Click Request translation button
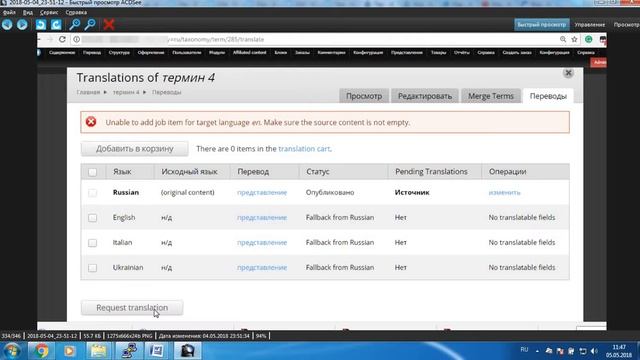Screen dimensions: 640x360 coord(132,308)
